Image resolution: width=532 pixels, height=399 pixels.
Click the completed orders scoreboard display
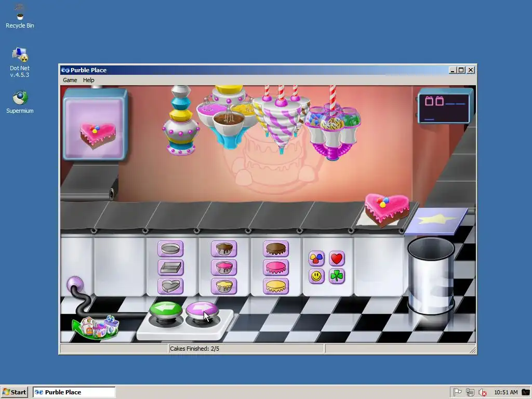[445, 106]
